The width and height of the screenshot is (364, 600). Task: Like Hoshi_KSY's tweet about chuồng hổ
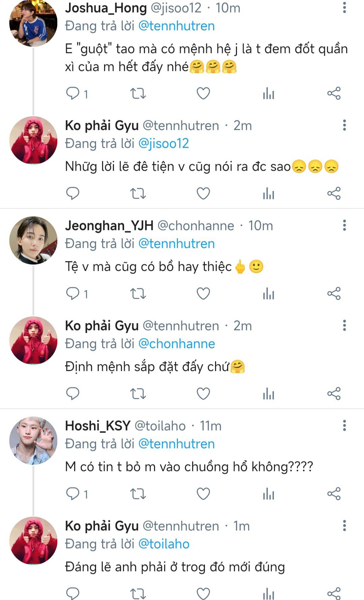point(203,494)
